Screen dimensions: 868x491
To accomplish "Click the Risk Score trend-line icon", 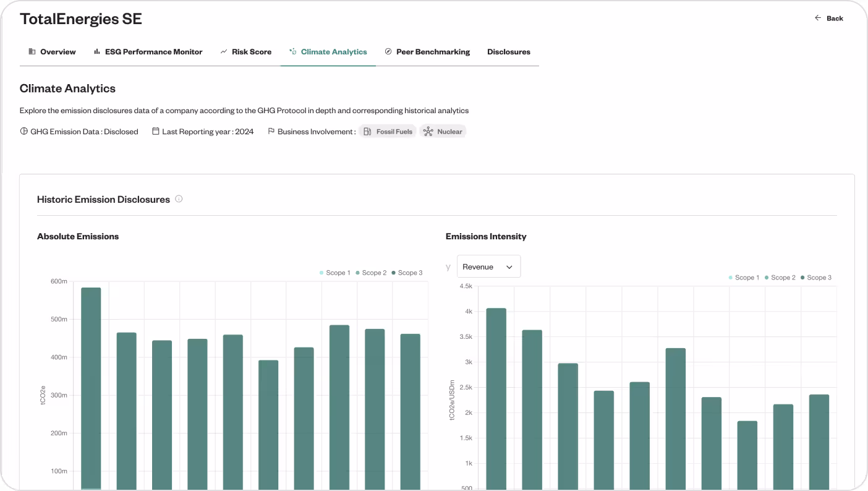I will [224, 51].
